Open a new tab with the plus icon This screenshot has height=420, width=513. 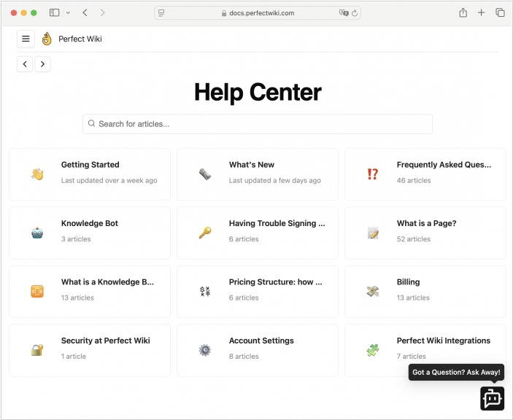click(x=482, y=12)
